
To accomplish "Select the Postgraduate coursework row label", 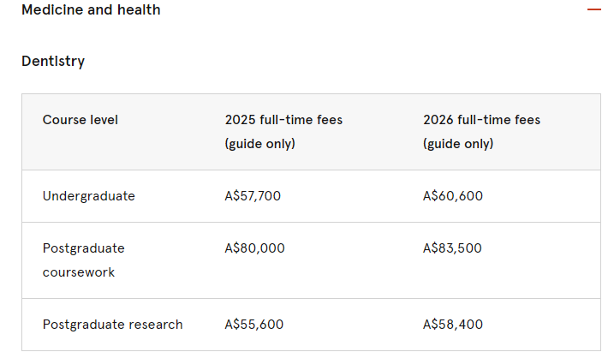I will click(x=83, y=260).
